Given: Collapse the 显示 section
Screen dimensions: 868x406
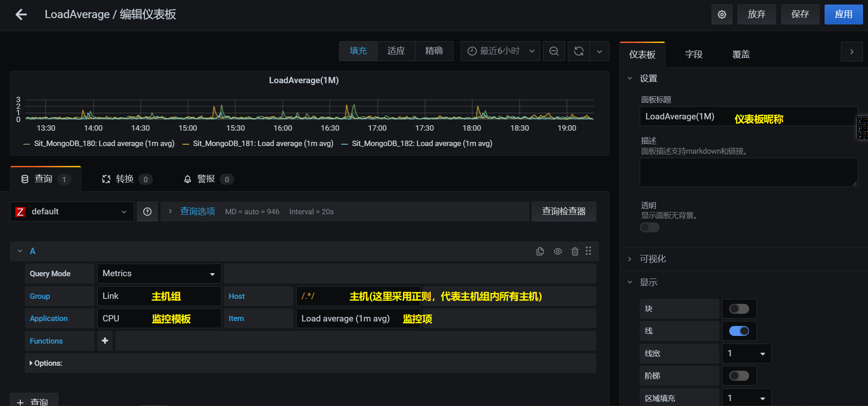Looking at the screenshot, I should click(x=648, y=282).
